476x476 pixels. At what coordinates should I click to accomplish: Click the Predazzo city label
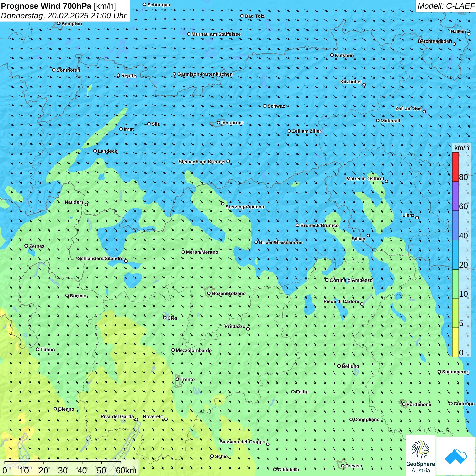235,326
